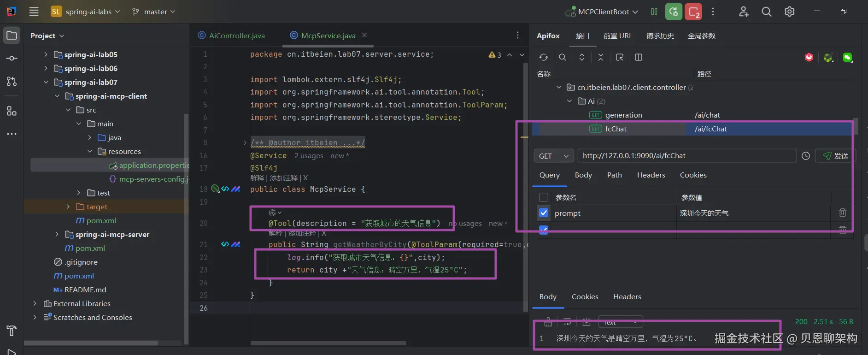Expand the spring-ai-lab05 module
The height and width of the screenshot is (355, 868).
tap(46, 54)
